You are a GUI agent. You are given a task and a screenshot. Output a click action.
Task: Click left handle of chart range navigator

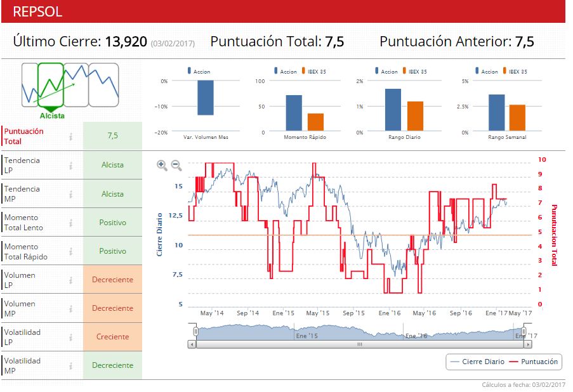(x=196, y=331)
